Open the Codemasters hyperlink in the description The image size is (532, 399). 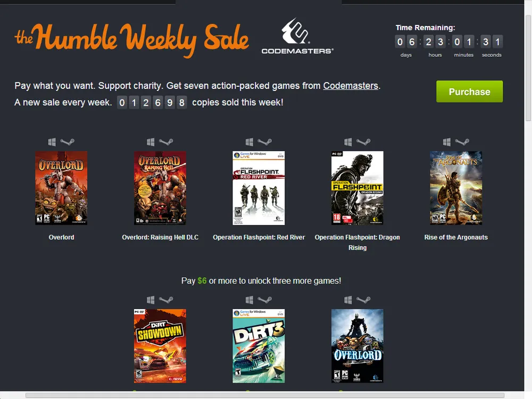pyautogui.click(x=351, y=86)
